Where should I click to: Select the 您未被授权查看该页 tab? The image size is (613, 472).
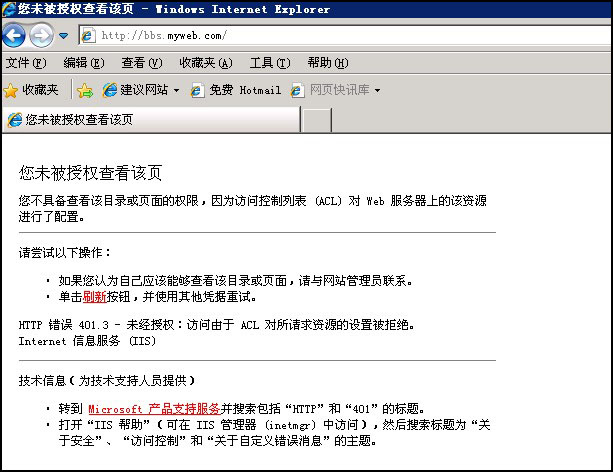(150, 119)
